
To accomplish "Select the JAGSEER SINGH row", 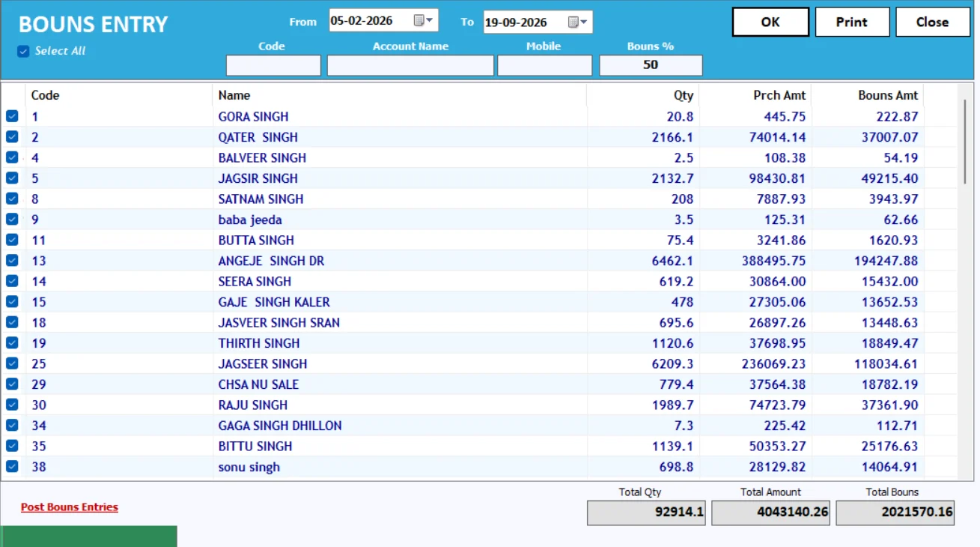I will pos(479,364).
